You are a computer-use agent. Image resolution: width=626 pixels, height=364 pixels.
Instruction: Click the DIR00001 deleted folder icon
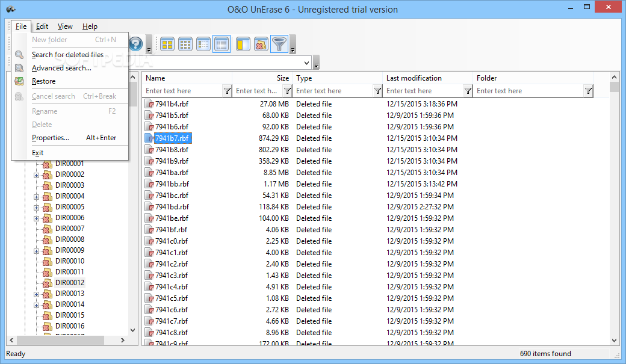(x=48, y=164)
